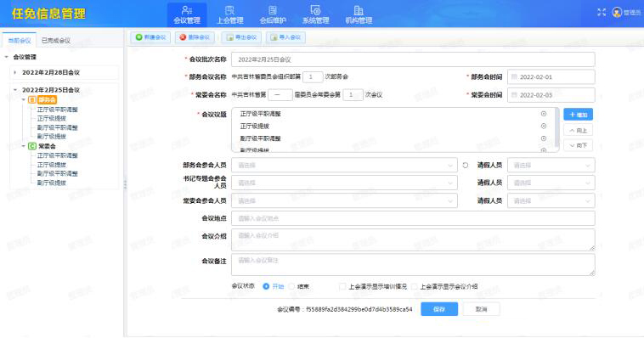
Task: Click the 会议备注 text area
Action: click(413, 265)
